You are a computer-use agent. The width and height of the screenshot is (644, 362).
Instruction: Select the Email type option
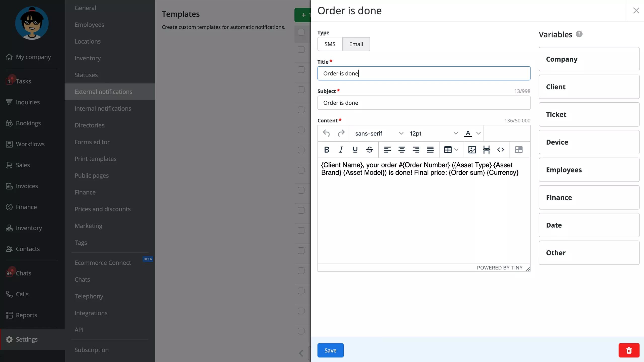(x=356, y=44)
